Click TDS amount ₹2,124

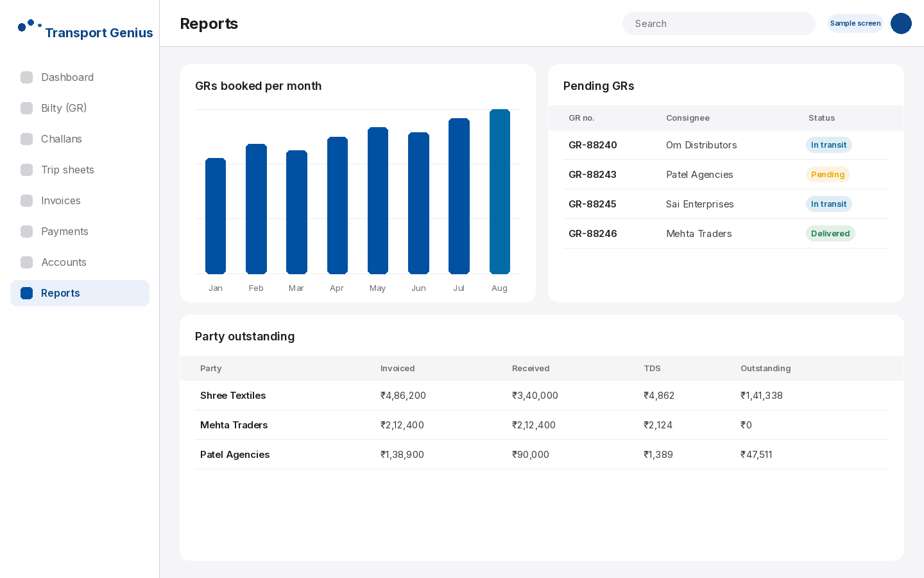tap(658, 425)
